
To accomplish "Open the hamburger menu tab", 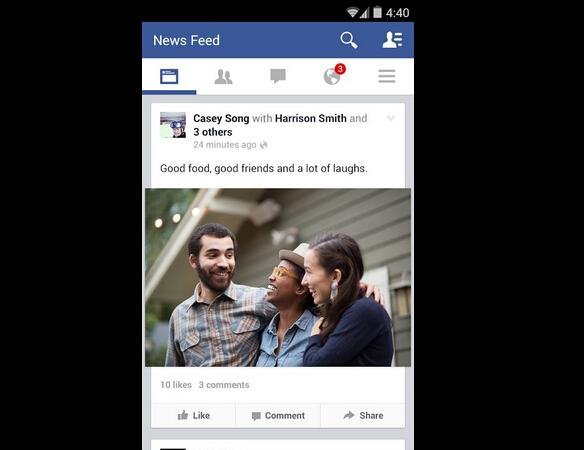I will (x=387, y=76).
